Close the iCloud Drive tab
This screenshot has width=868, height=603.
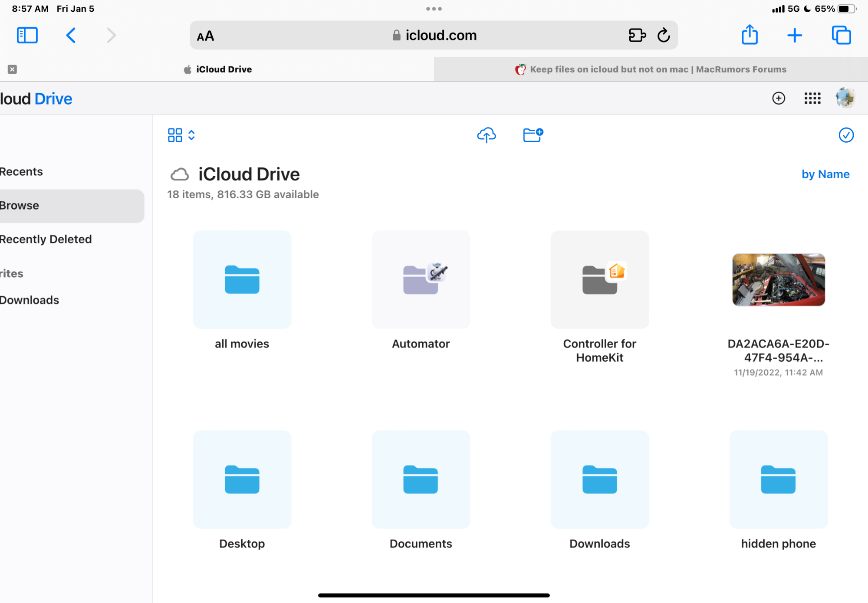pos(12,69)
